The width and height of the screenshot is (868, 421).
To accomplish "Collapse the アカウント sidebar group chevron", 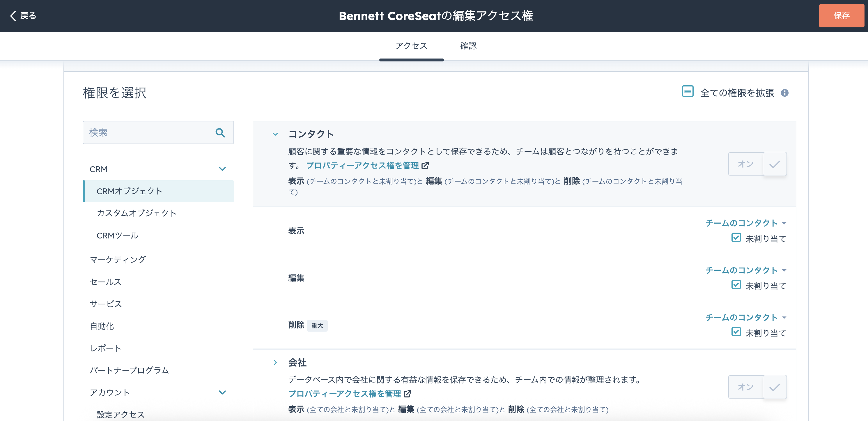I will coord(222,392).
